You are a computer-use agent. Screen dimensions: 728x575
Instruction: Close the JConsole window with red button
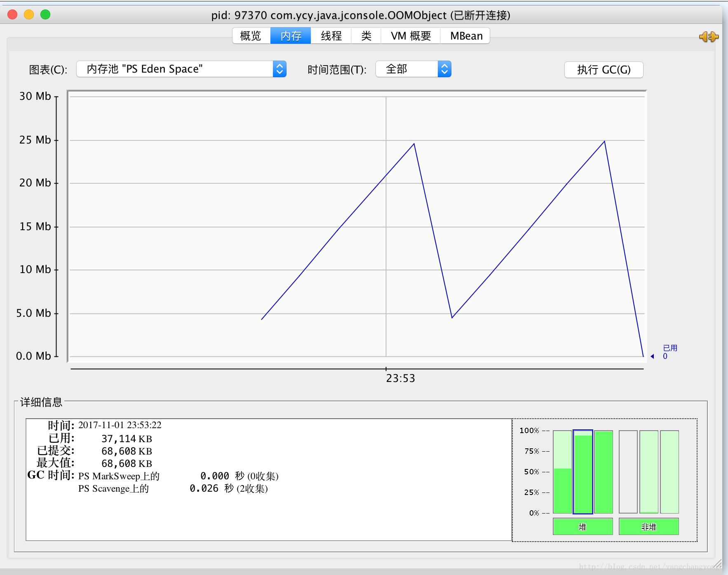[12, 14]
